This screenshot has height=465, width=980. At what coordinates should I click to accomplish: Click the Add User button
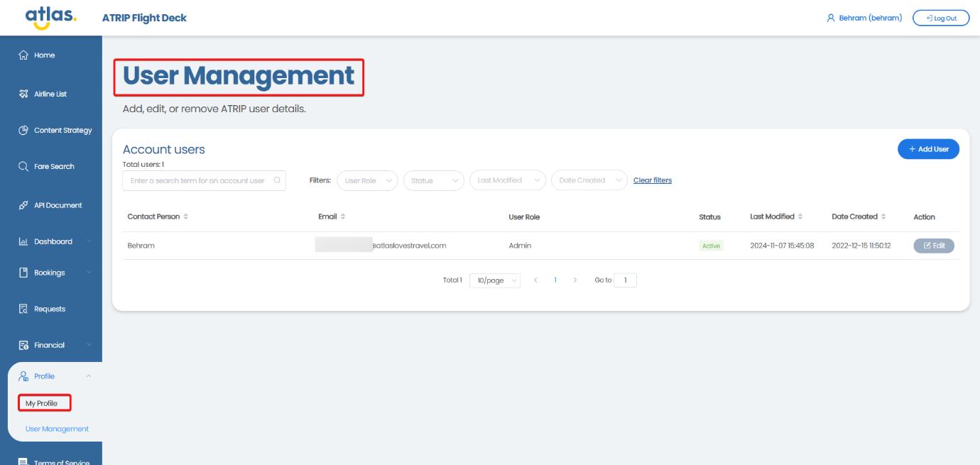tap(928, 149)
